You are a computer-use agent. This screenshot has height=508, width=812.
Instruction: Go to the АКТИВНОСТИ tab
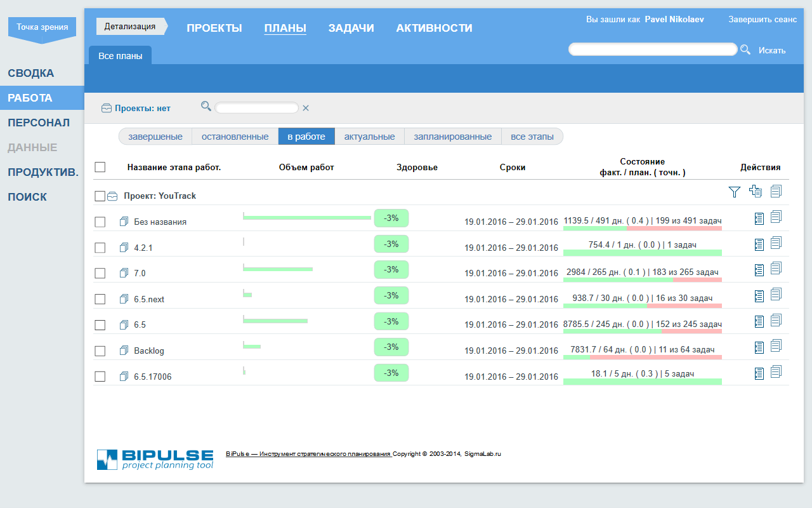click(434, 28)
